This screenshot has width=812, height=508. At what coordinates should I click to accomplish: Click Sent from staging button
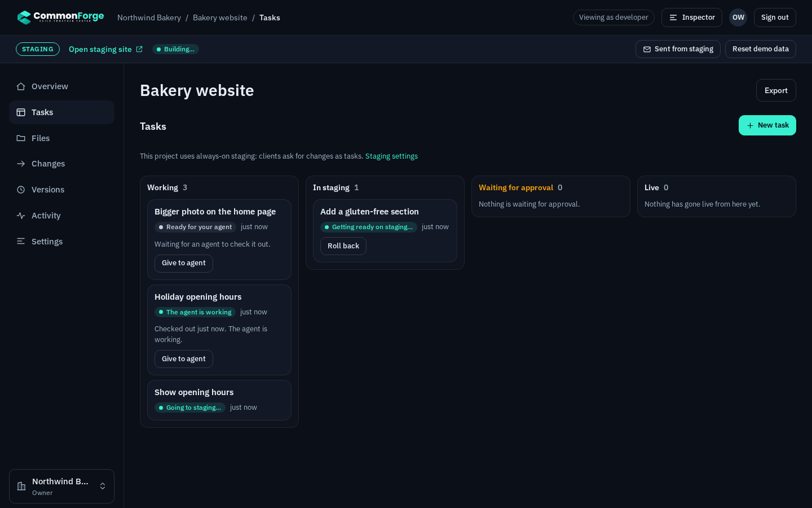(678, 49)
